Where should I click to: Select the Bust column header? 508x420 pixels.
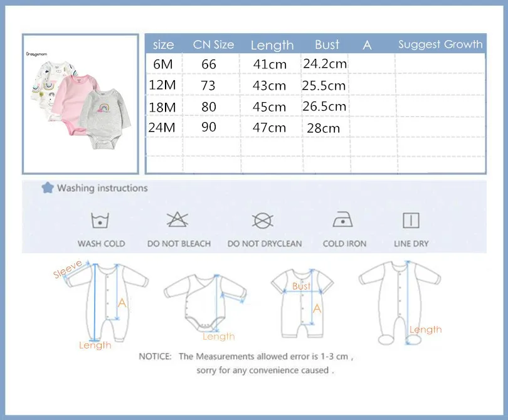(325, 45)
